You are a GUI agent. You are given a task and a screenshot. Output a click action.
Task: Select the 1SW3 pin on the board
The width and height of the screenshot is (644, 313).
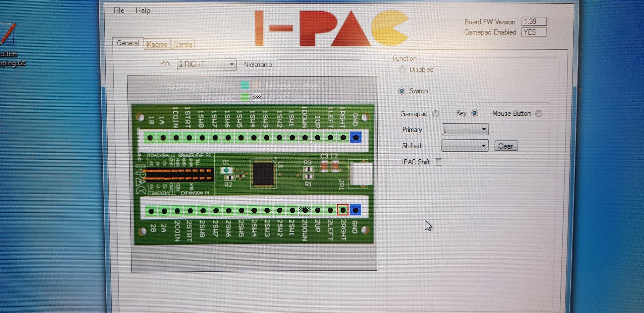[x=267, y=138]
